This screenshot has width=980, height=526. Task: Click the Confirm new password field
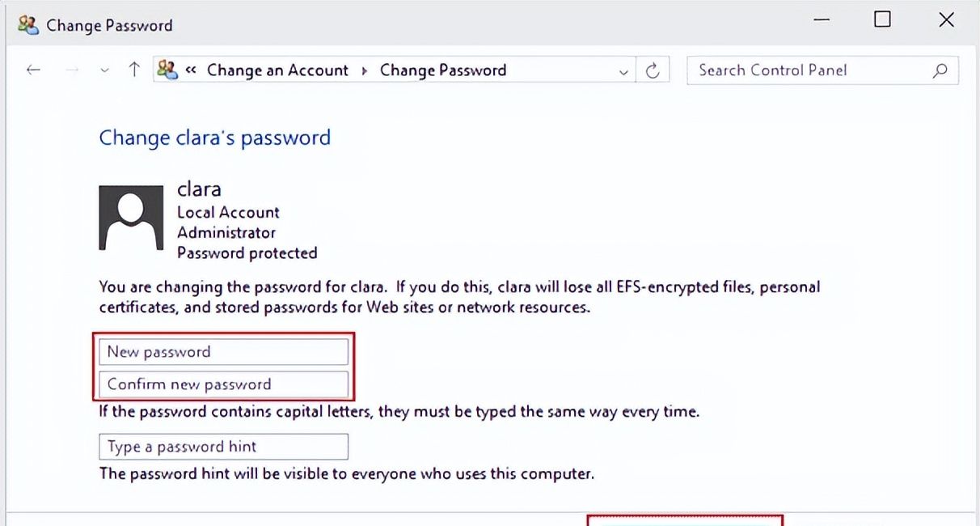[x=224, y=384]
